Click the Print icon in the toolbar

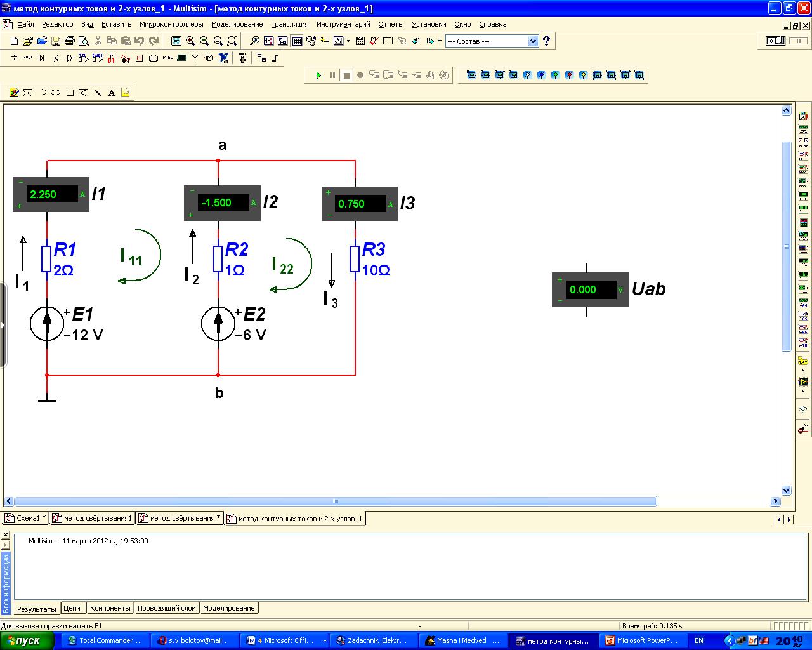coord(69,41)
